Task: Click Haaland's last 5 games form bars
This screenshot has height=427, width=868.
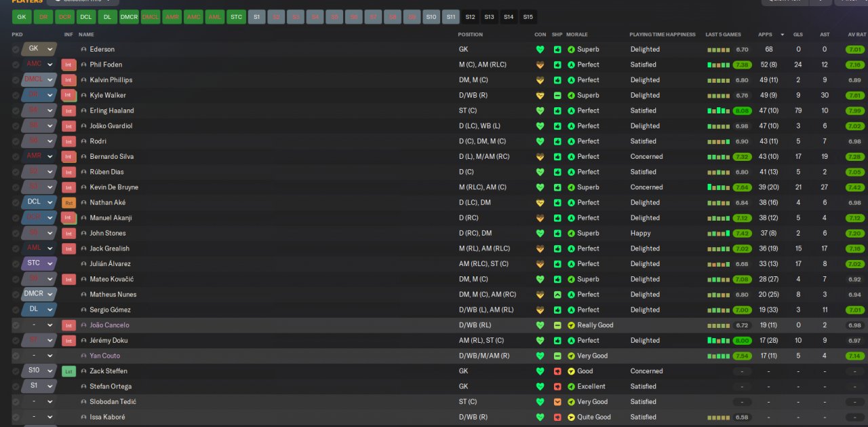Action: 718,111
